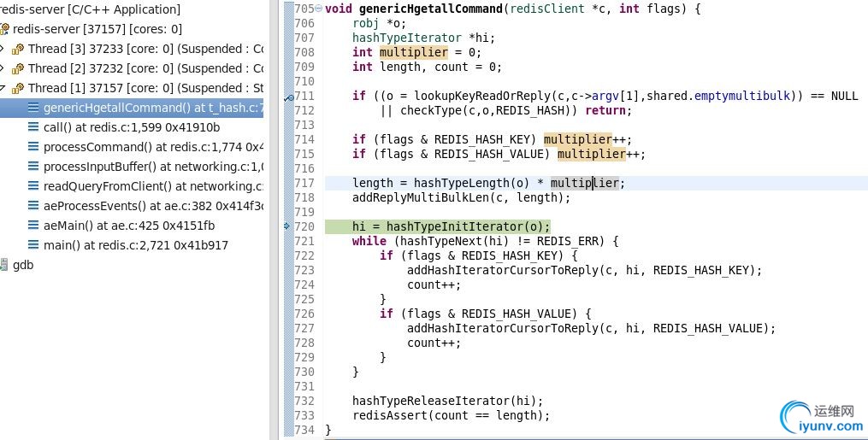Click 'lookupKeyReadOrReply' on line 711

point(484,96)
